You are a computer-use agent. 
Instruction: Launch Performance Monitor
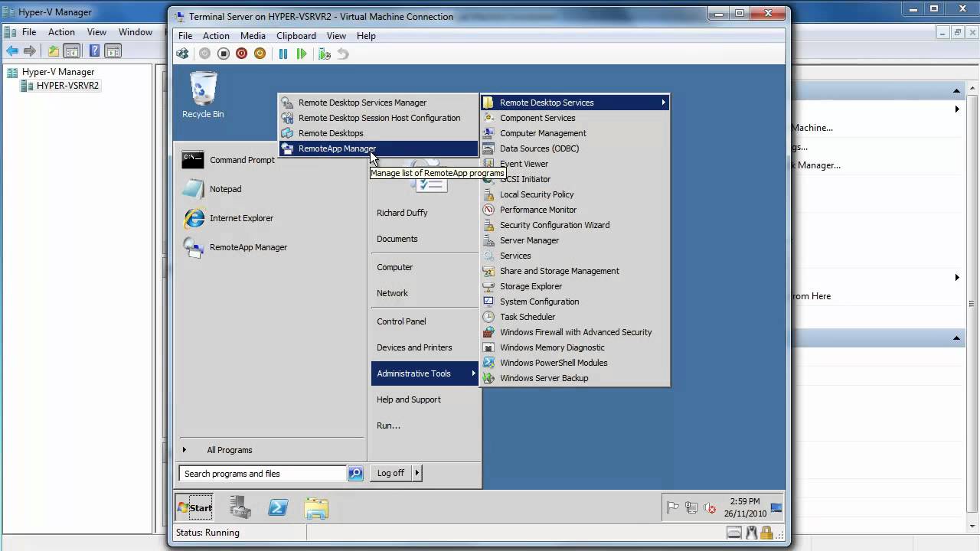point(575,210)
